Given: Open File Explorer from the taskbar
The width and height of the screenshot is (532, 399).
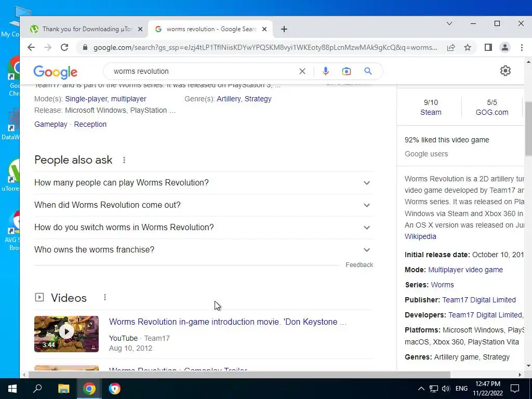Looking at the screenshot, I should (x=63, y=389).
